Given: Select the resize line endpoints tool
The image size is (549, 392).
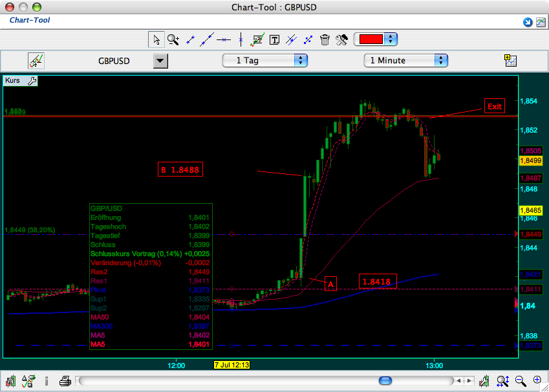Looking at the screenshot, I should coord(308,39).
